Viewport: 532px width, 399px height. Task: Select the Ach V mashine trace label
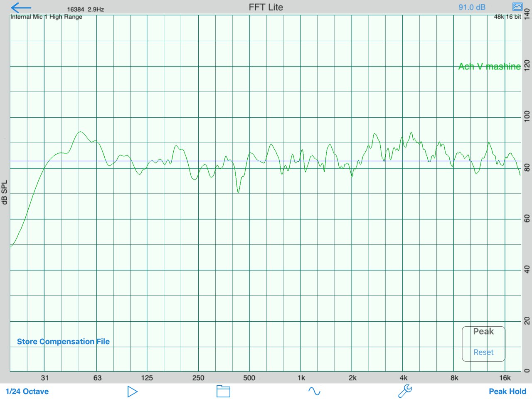(x=489, y=66)
